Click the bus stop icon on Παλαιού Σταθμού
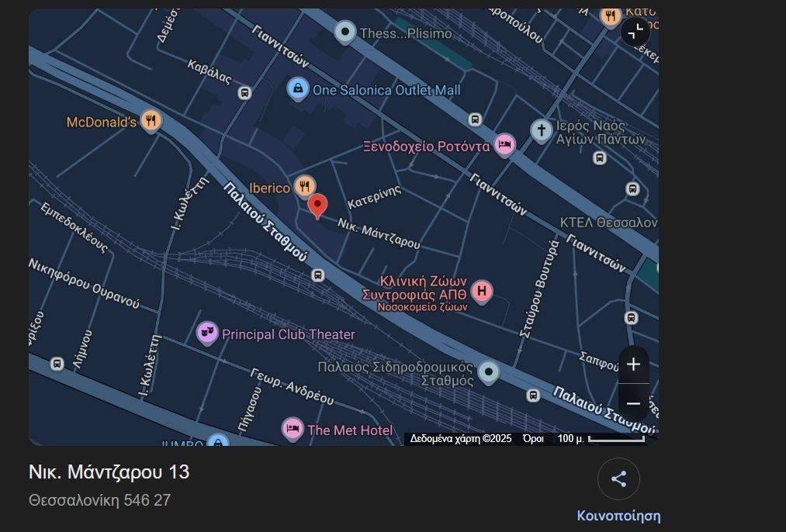This screenshot has width=786, height=532. tap(317, 275)
